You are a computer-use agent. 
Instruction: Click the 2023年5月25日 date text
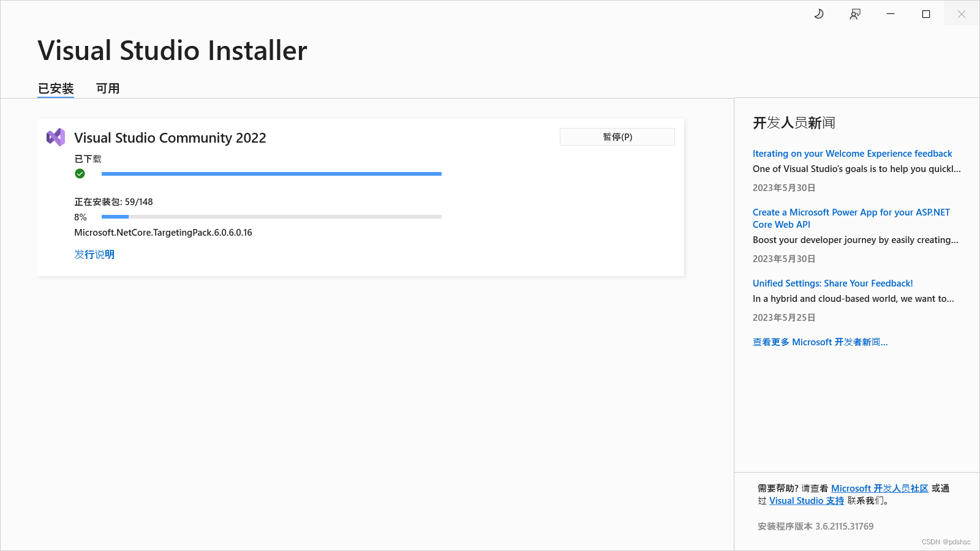click(784, 318)
